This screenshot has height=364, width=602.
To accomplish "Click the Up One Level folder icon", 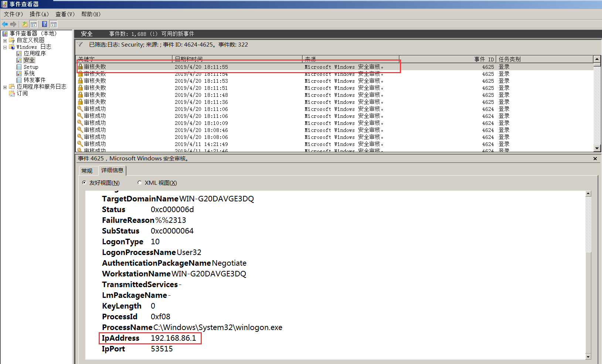I will [24, 24].
